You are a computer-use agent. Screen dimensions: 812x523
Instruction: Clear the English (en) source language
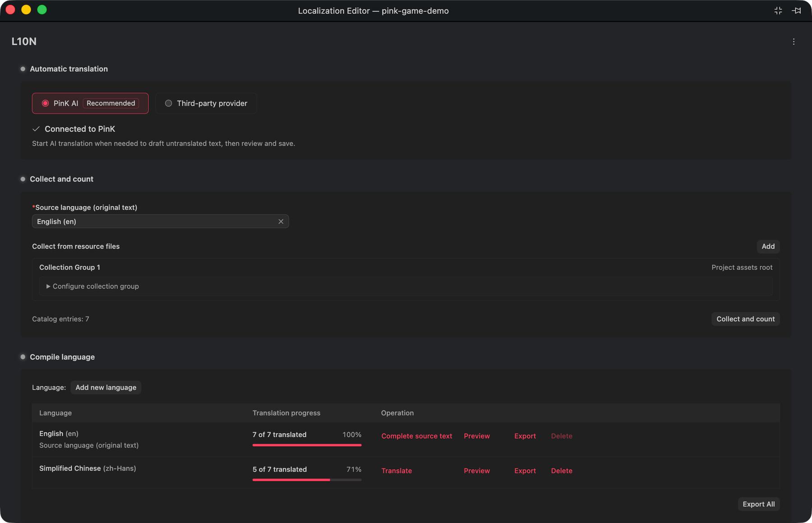[x=281, y=222]
